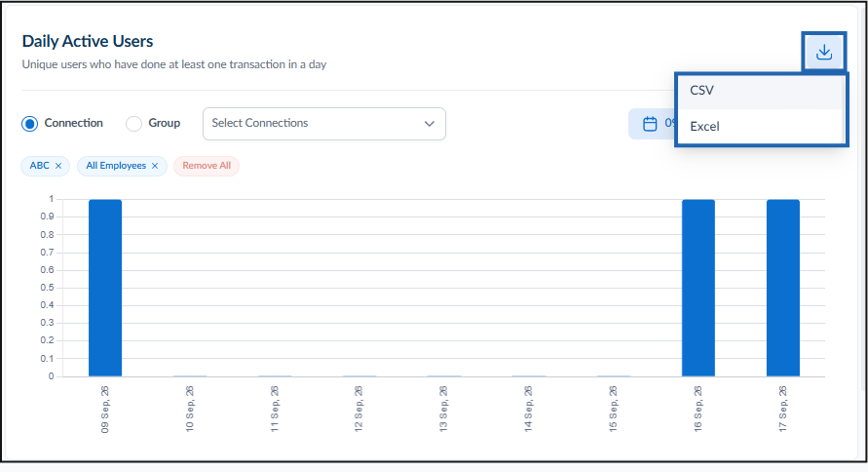
Task: Click the Remove All button
Action: click(x=207, y=166)
